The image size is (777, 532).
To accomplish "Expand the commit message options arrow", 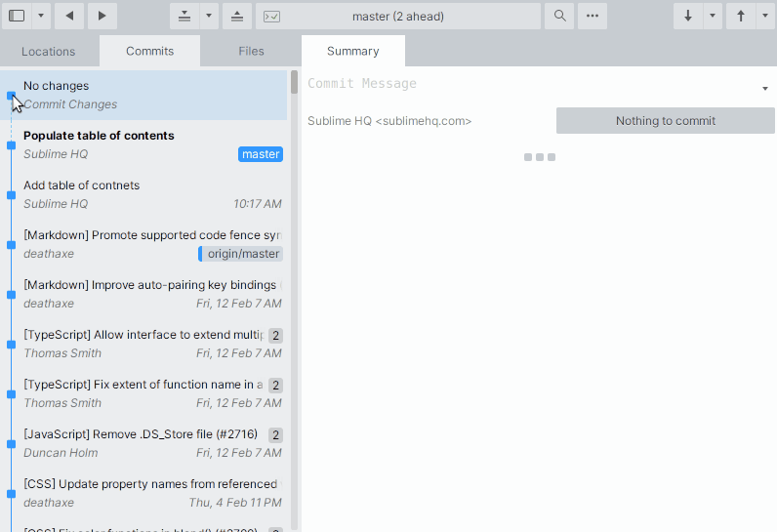I will 765,89.
